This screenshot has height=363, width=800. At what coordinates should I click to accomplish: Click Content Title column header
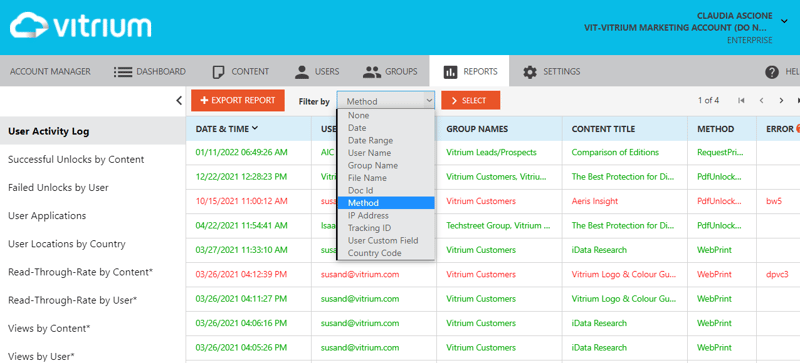[x=603, y=129]
